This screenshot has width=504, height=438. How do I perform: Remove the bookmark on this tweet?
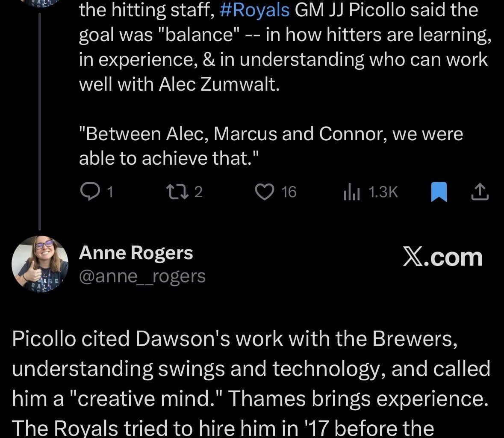click(x=440, y=192)
